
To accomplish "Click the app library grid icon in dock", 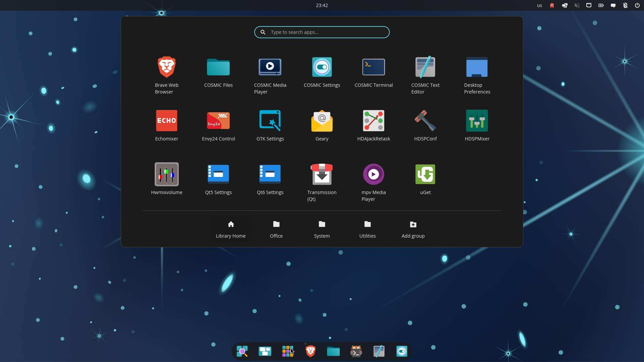I will pyautogui.click(x=288, y=351).
